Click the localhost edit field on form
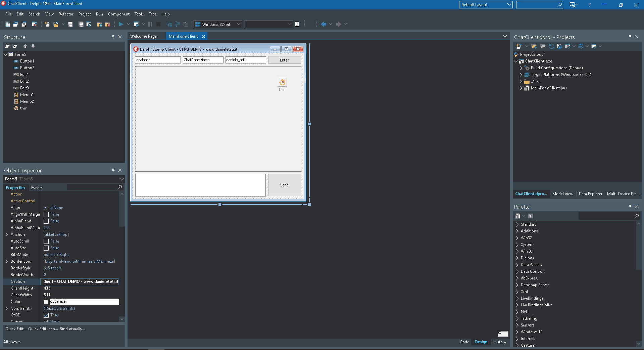644x350 pixels. [x=158, y=60]
